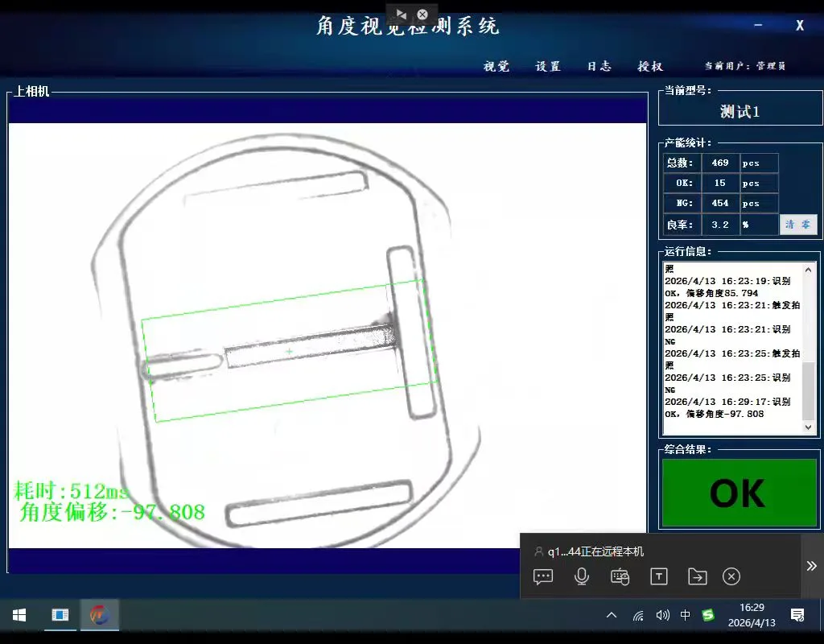824x644 pixels.
Task: Show hidden tray icons with up chevron
Action: pyautogui.click(x=612, y=615)
